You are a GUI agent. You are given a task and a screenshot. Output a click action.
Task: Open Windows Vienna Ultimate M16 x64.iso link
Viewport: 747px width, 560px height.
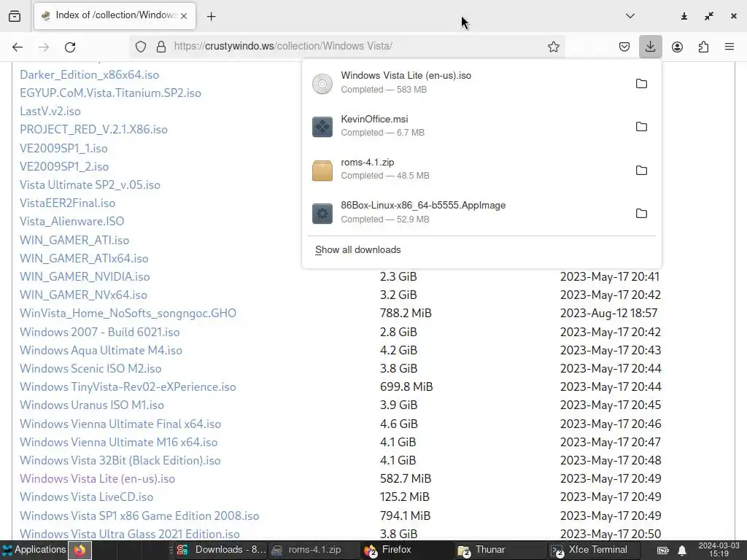pyautogui.click(x=119, y=443)
